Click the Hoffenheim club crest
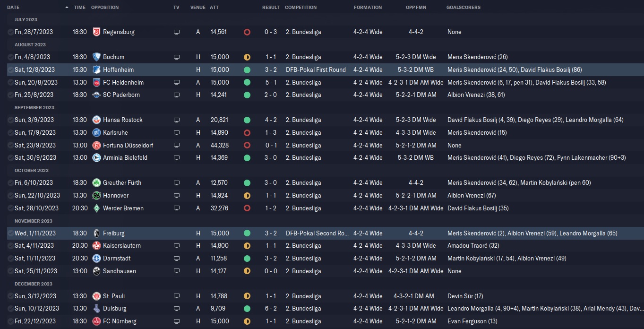Viewport: 644px width, 329px height. coord(96,70)
